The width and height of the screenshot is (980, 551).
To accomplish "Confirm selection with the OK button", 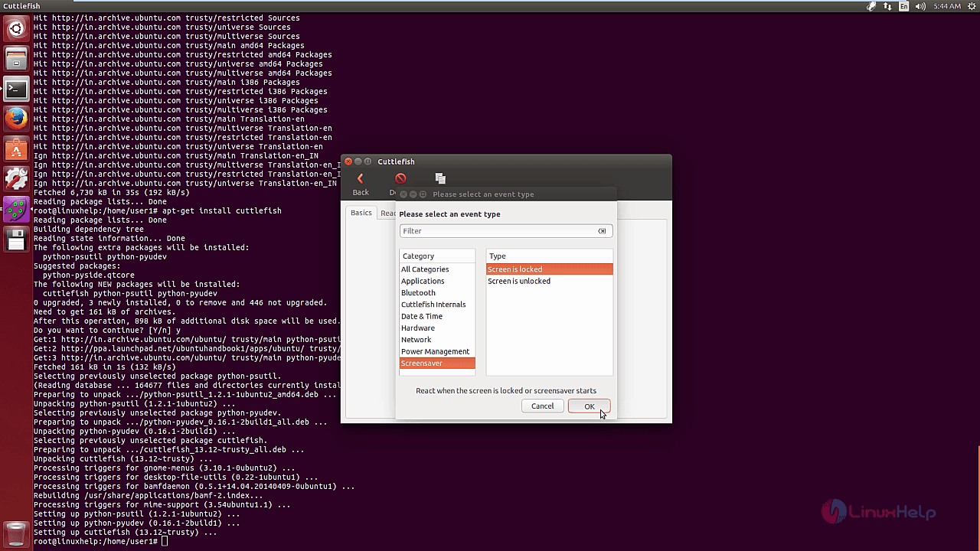I will click(x=589, y=406).
